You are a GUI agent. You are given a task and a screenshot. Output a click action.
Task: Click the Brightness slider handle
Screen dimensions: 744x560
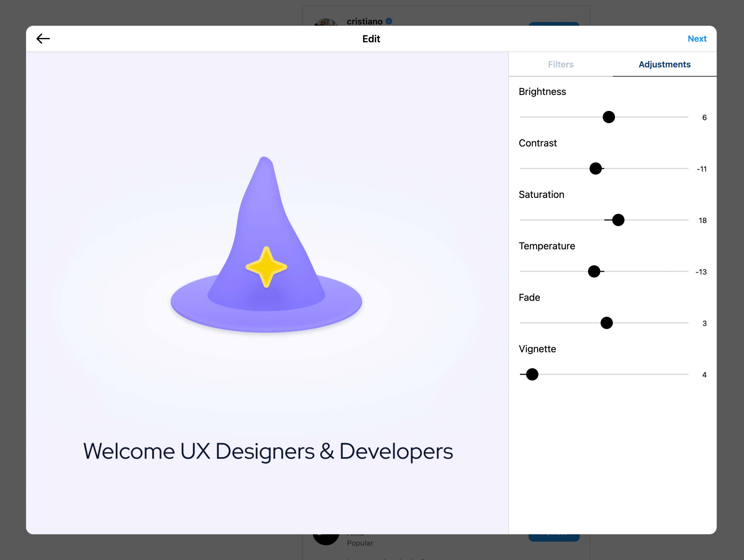(x=608, y=117)
